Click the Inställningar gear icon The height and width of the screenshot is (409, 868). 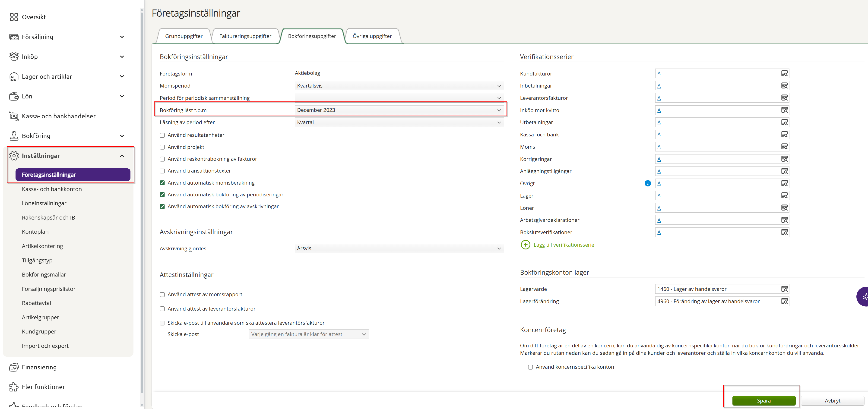[x=14, y=156]
